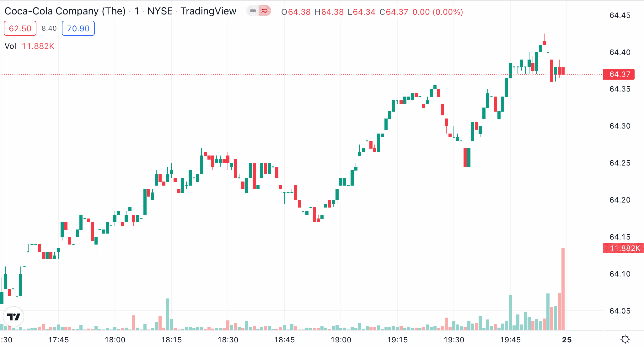Screen dimensions: 644x348
Task: Click the high value H64.38
Action: [x=329, y=12]
